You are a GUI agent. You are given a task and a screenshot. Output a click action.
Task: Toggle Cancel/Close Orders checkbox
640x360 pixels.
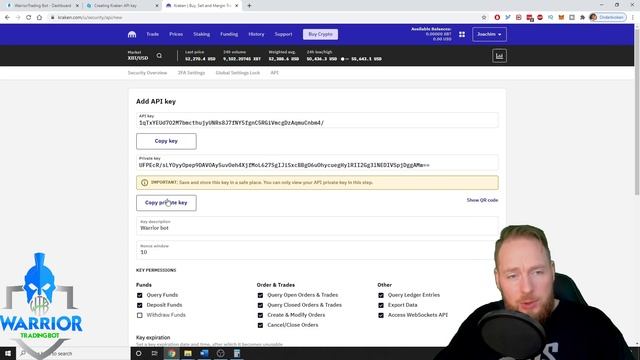coord(260,325)
